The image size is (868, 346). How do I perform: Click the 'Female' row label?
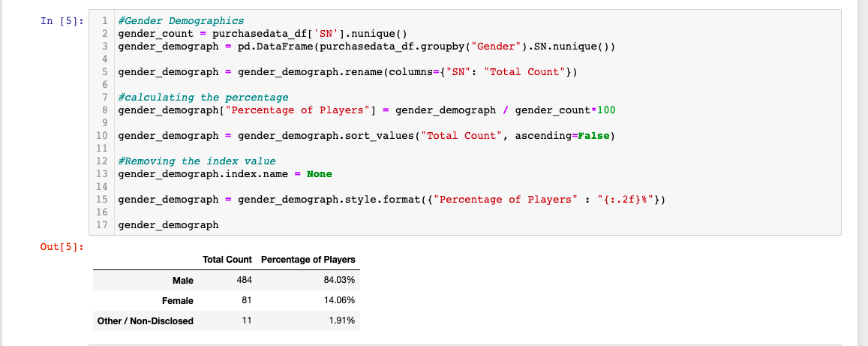click(178, 301)
